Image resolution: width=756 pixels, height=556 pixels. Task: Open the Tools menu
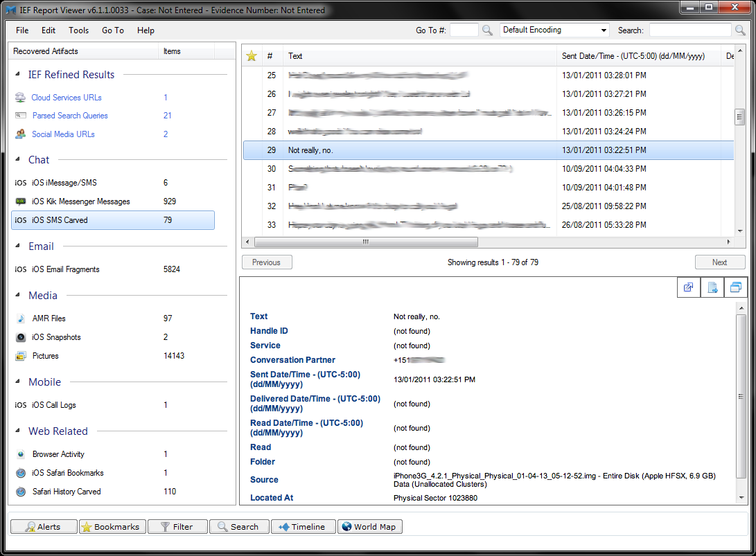78,30
